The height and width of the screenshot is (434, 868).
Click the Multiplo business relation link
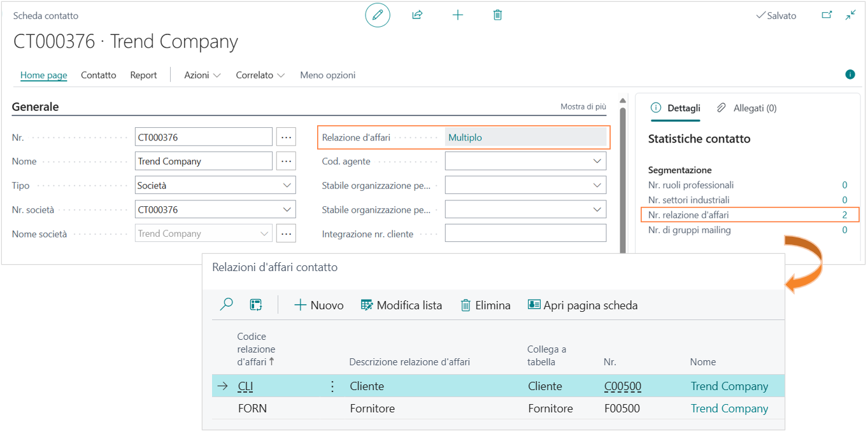[x=465, y=137]
